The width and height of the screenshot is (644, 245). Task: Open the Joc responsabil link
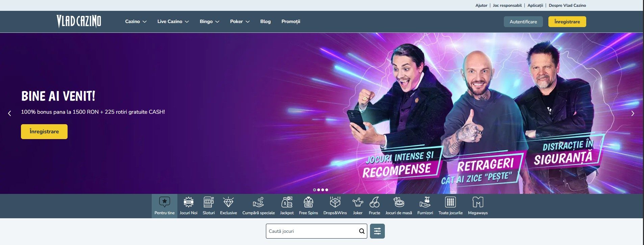[507, 5]
